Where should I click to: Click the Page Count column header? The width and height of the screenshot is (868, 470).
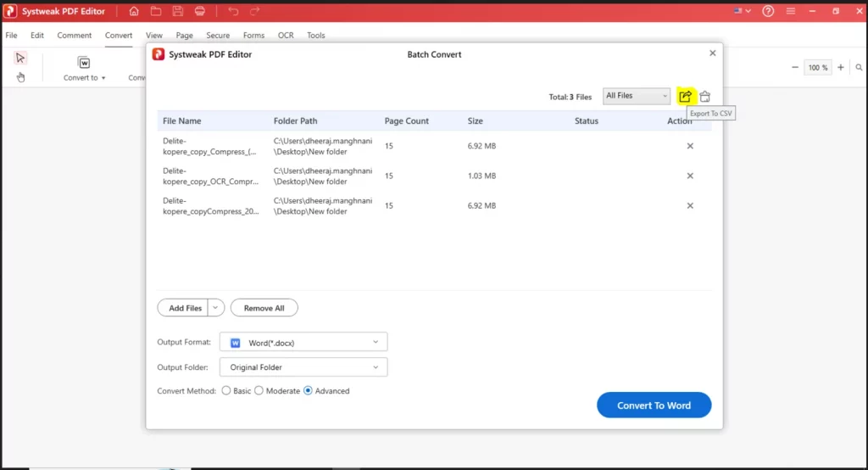point(406,120)
